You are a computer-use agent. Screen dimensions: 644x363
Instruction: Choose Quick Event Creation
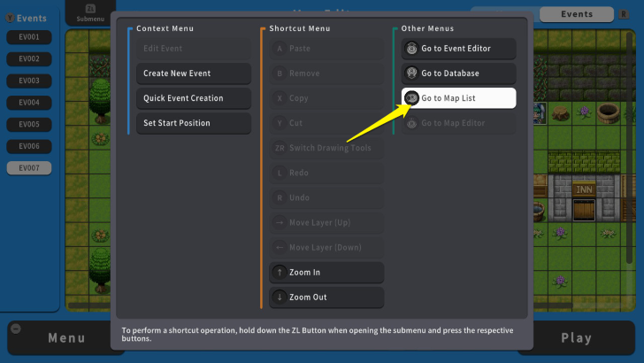pos(194,98)
